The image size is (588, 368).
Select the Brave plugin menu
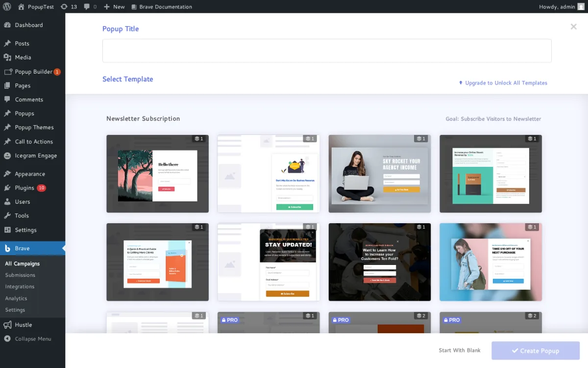[32, 248]
